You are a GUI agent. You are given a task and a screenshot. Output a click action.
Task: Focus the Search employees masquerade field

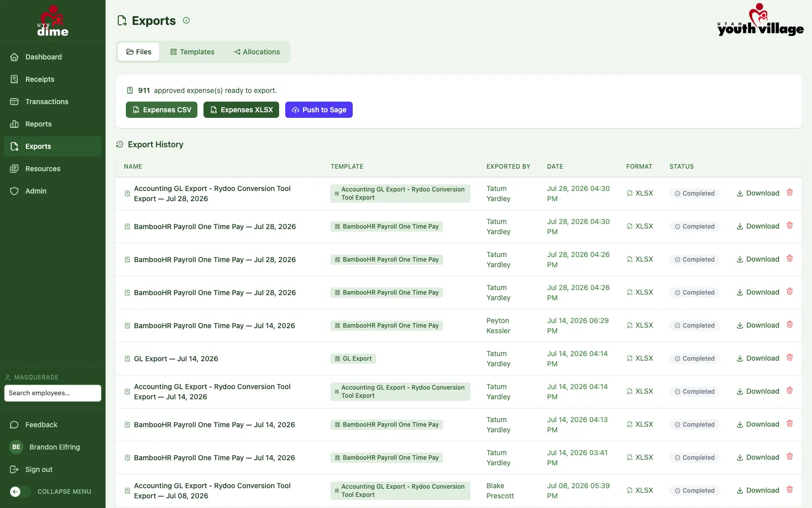(x=53, y=393)
